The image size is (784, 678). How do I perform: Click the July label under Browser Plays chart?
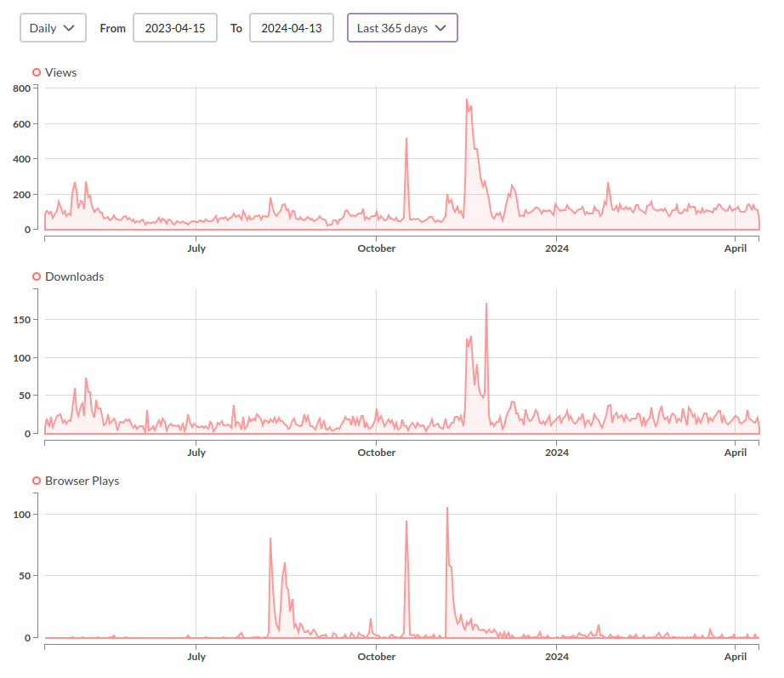tap(196, 657)
